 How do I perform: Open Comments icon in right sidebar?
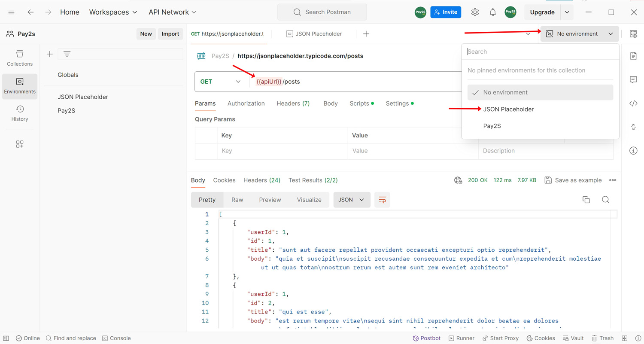click(x=633, y=79)
